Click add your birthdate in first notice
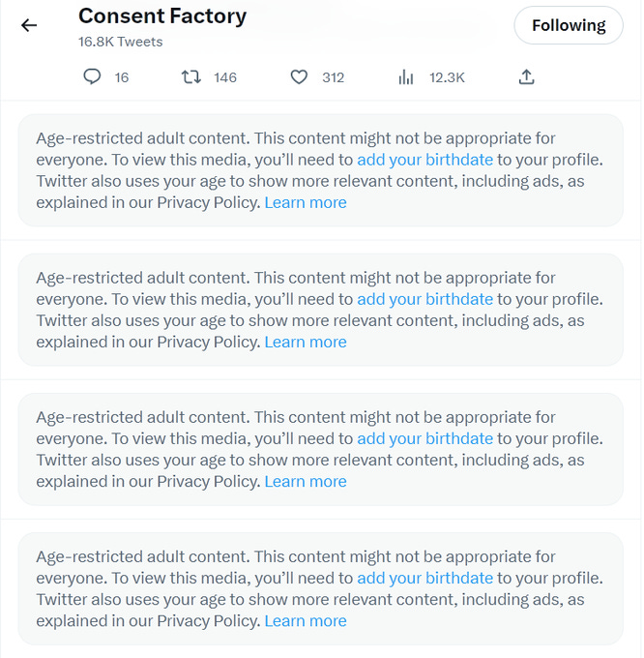This screenshot has height=658, width=644. 424,160
